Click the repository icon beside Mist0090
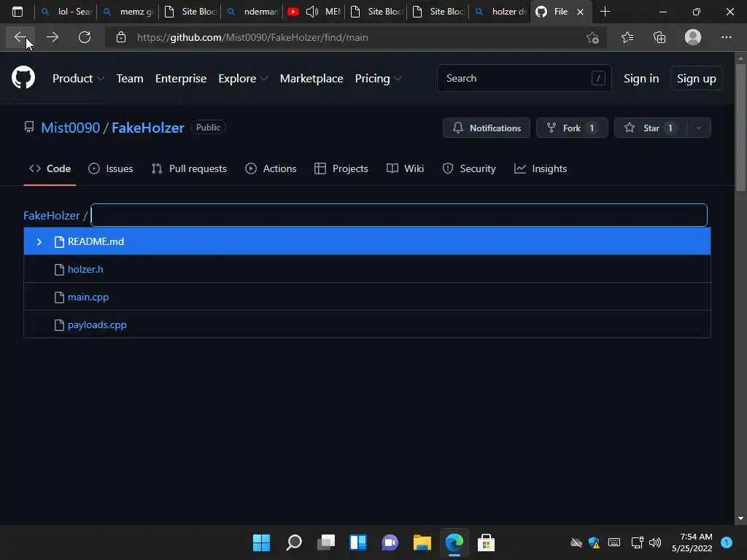The image size is (747, 560). 29,127
